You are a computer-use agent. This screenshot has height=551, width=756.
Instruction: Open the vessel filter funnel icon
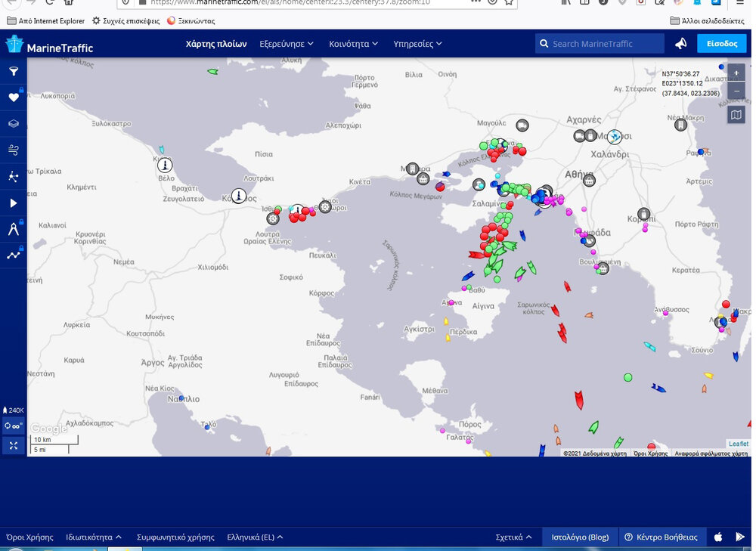click(14, 71)
